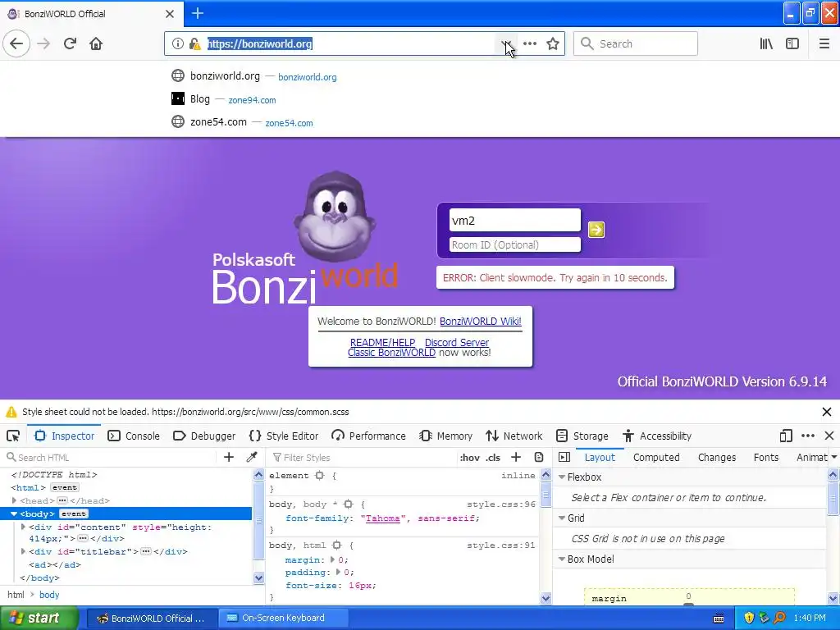This screenshot has width=840, height=630.
Task: Toggle print media simulation icon
Action: (539, 457)
